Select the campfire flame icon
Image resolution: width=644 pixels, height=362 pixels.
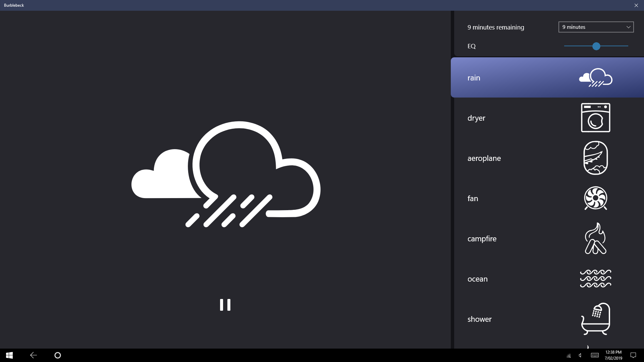595,238
